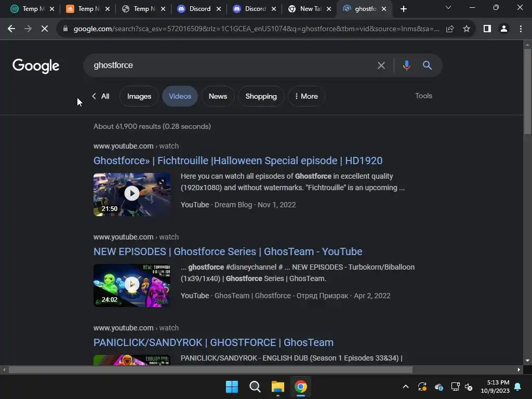
Task: Select the All search filter
Action: (x=105, y=96)
